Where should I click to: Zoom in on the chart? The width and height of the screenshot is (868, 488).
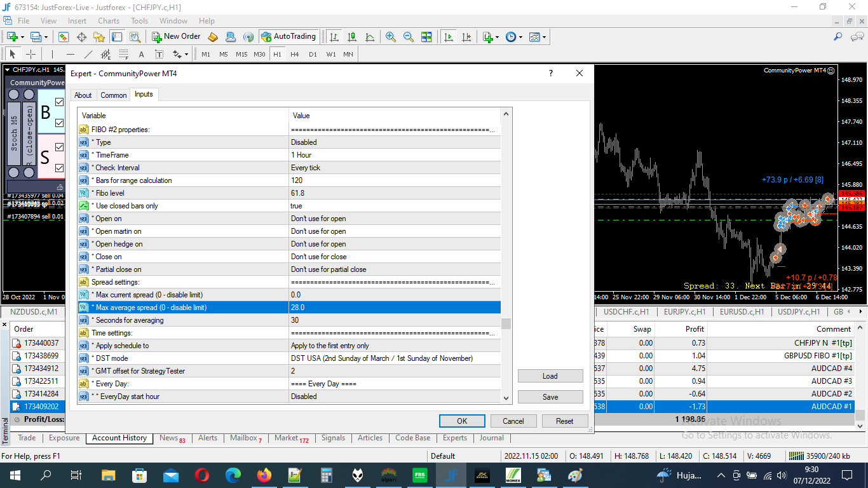391,37
